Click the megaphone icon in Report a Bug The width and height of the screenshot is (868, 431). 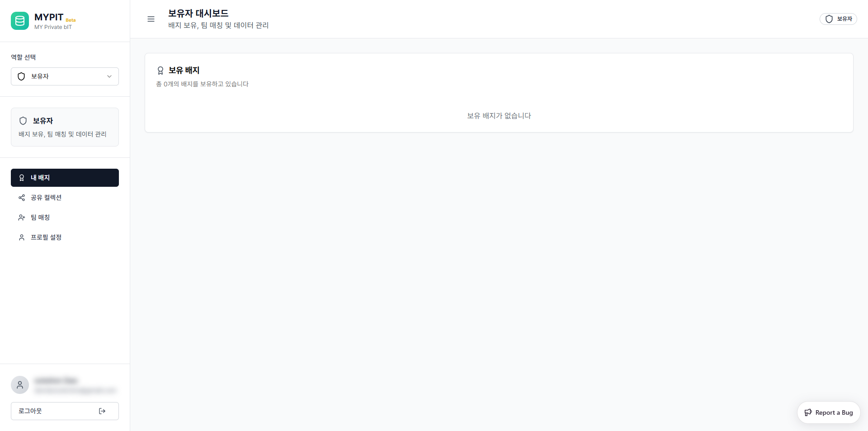(x=808, y=412)
